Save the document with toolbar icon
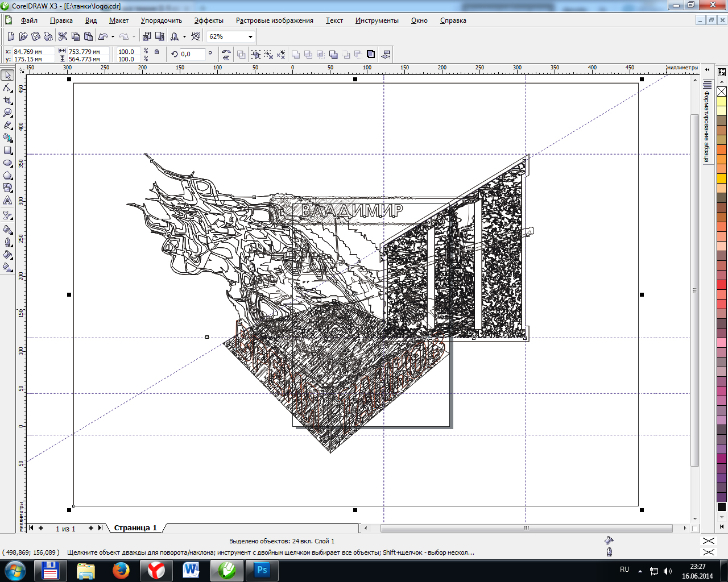Screen dimensions: 728x582 coord(36,36)
